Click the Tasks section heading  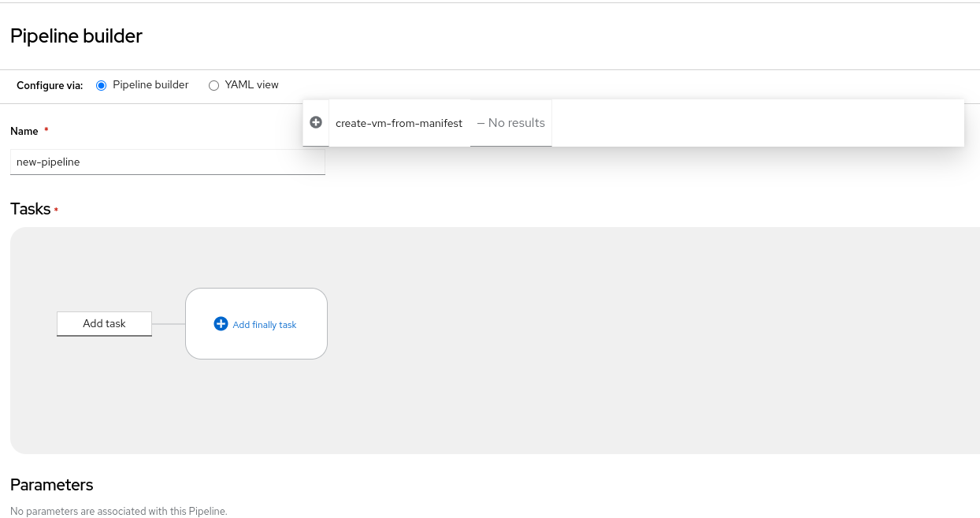(31, 209)
